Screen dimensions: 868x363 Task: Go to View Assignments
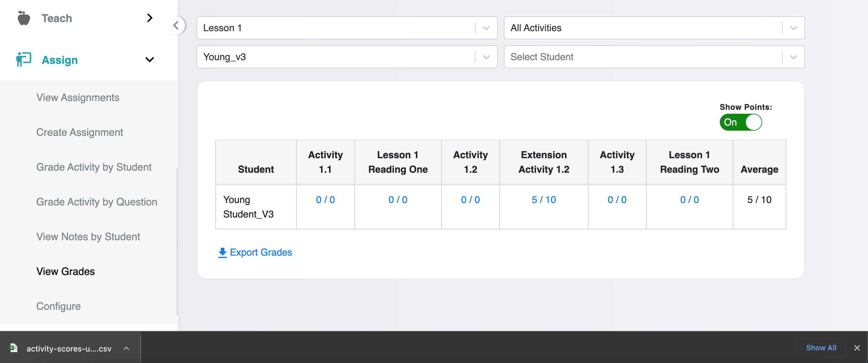click(x=78, y=97)
